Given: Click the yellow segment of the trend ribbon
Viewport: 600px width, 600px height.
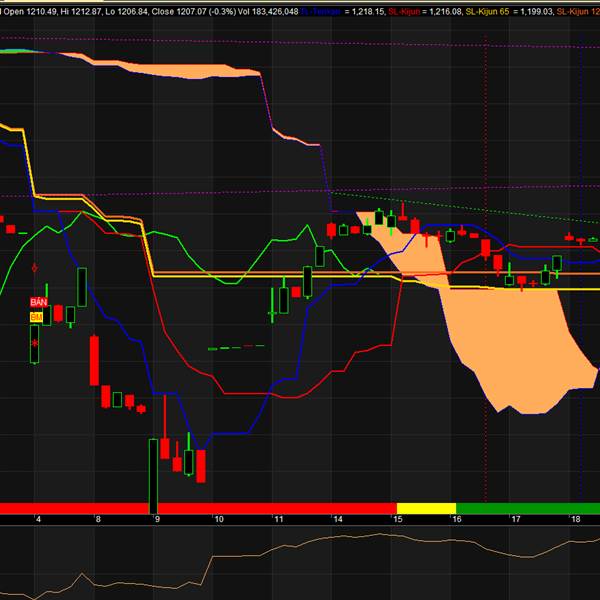Looking at the screenshot, I should [426, 508].
